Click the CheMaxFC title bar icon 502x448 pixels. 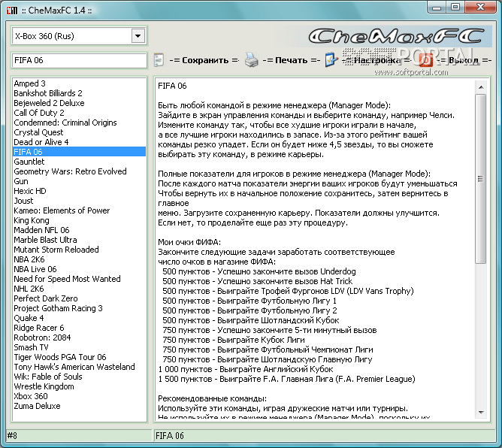pos(12,11)
